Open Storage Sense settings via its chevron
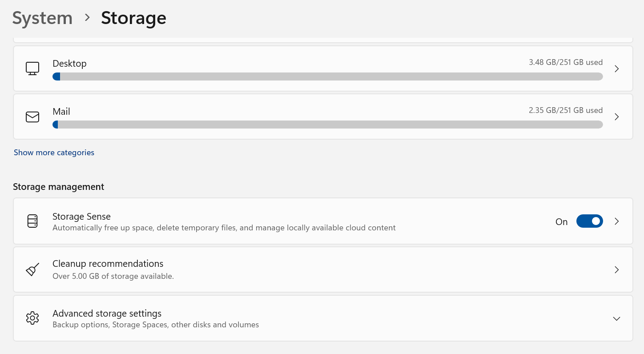The image size is (644, 354). [616, 221]
